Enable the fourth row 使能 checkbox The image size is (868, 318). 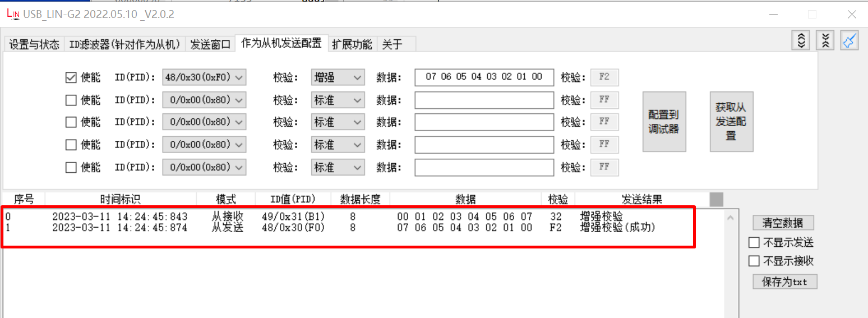pos(71,145)
